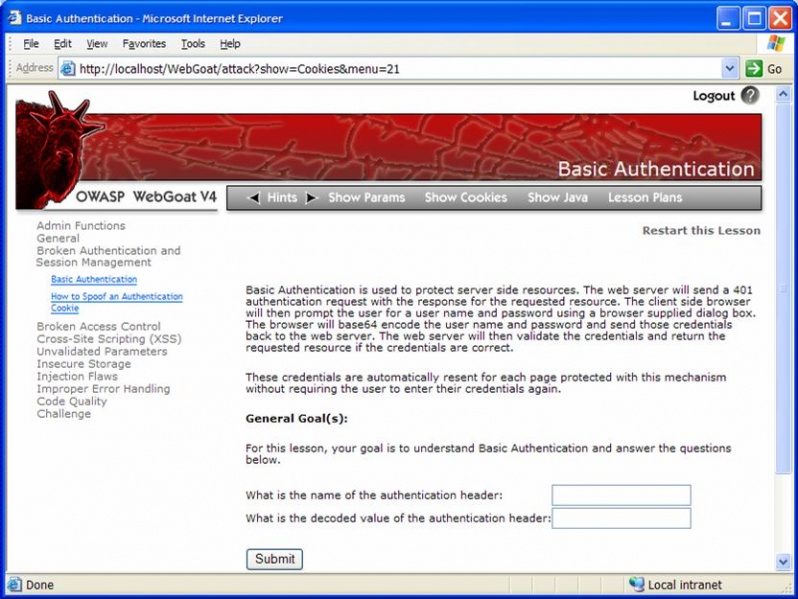Viewport: 798px width, 599px height.
Task: Open the Tools menu
Action: (193, 44)
